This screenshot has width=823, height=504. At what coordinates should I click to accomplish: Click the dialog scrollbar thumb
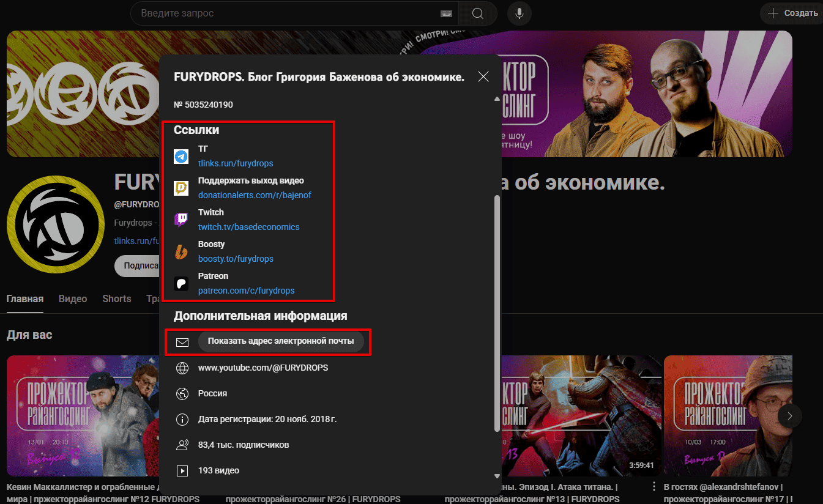497,313
